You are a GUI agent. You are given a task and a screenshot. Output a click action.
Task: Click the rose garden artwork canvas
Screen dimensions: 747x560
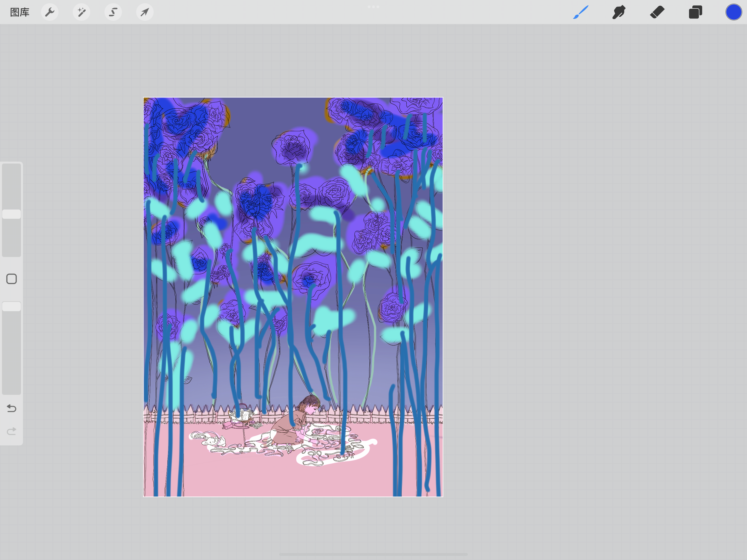[x=293, y=297]
